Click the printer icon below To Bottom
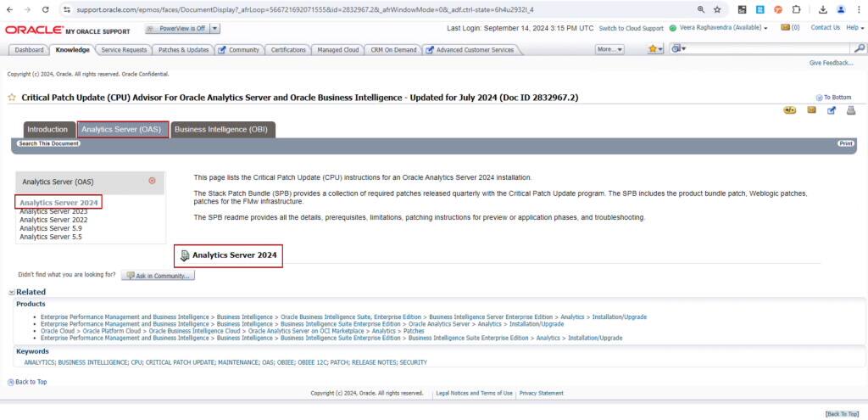This screenshot has width=868, height=420. (851, 110)
